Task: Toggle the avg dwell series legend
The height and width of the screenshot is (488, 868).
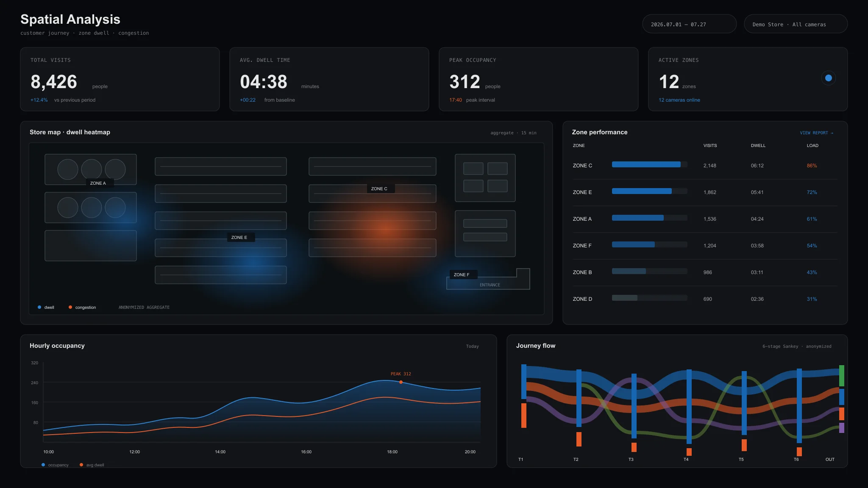Action: coord(92,465)
